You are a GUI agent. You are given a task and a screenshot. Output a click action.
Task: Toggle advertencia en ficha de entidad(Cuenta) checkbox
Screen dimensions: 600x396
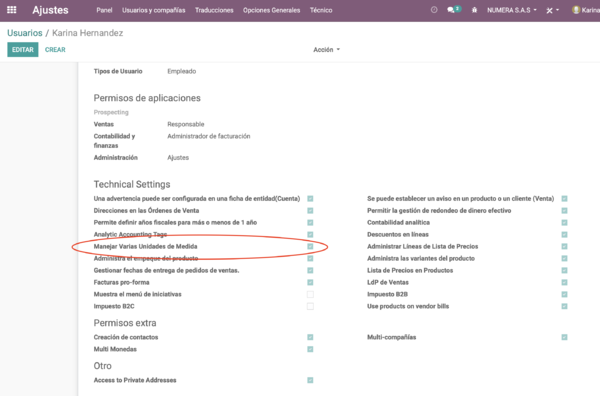[x=310, y=199]
